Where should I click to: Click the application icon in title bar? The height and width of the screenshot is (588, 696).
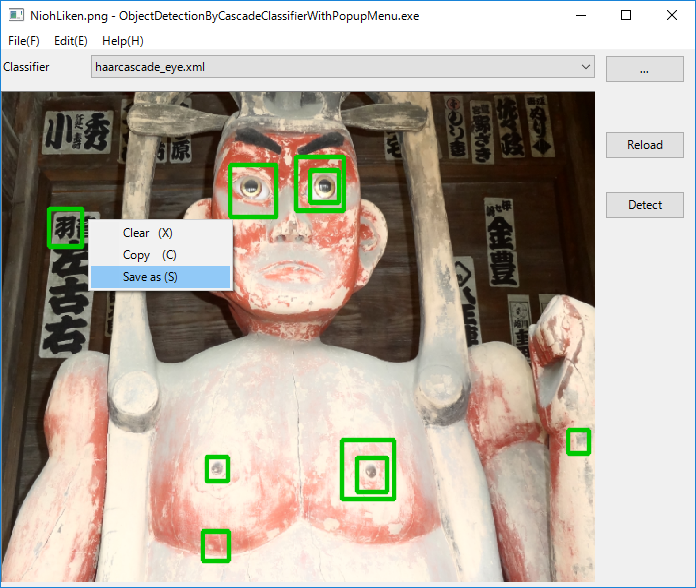click(x=16, y=15)
